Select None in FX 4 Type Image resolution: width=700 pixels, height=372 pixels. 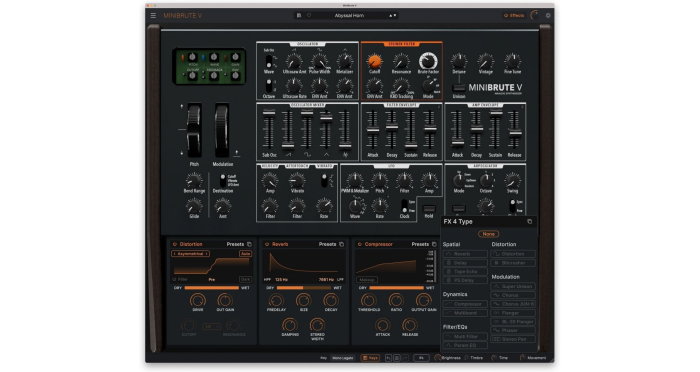(x=488, y=234)
